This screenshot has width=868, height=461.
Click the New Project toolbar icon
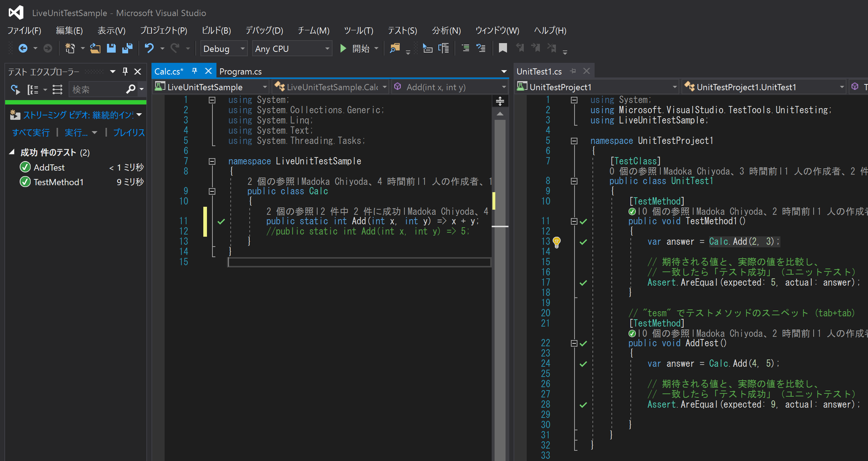coord(70,48)
